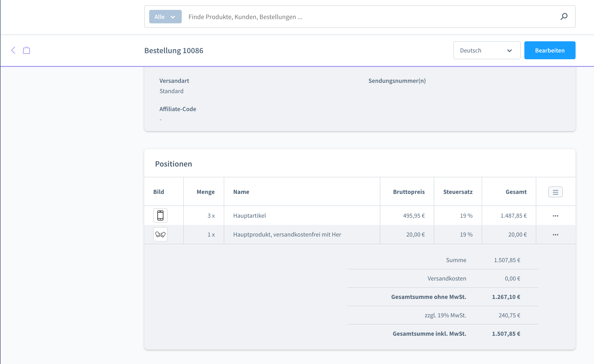Click the Menge column header

tap(206, 192)
